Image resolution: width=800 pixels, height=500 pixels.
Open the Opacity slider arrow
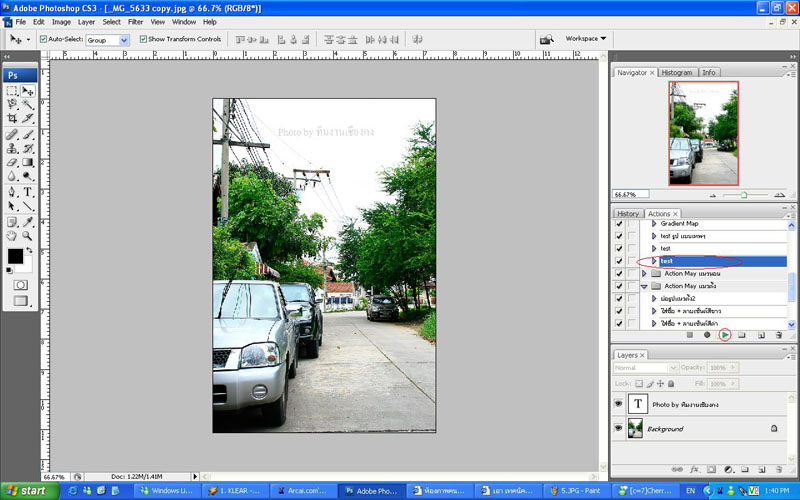click(733, 367)
